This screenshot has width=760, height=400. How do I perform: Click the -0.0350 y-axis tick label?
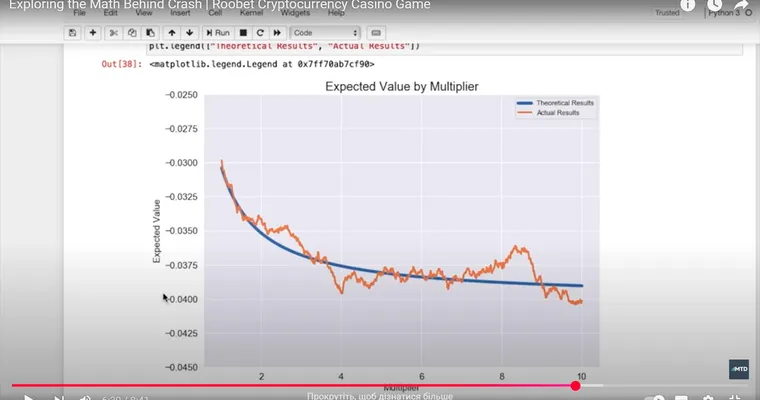(x=181, y=231)
